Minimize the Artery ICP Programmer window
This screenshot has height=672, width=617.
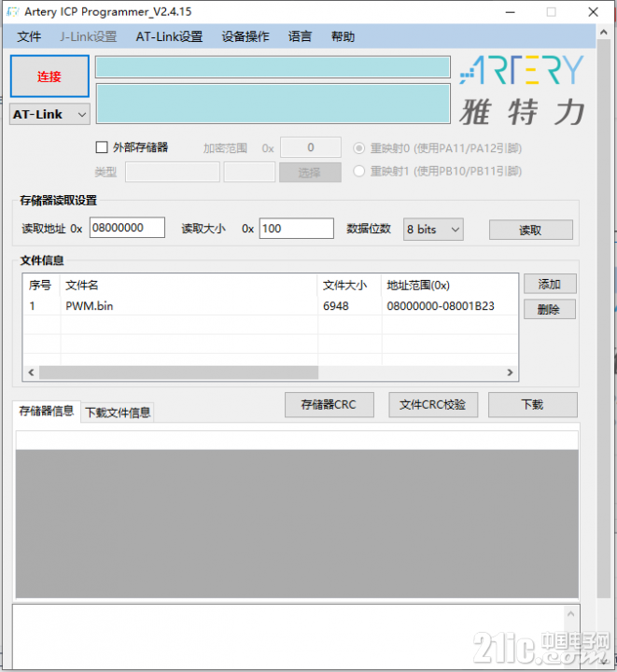click(510, 12)
